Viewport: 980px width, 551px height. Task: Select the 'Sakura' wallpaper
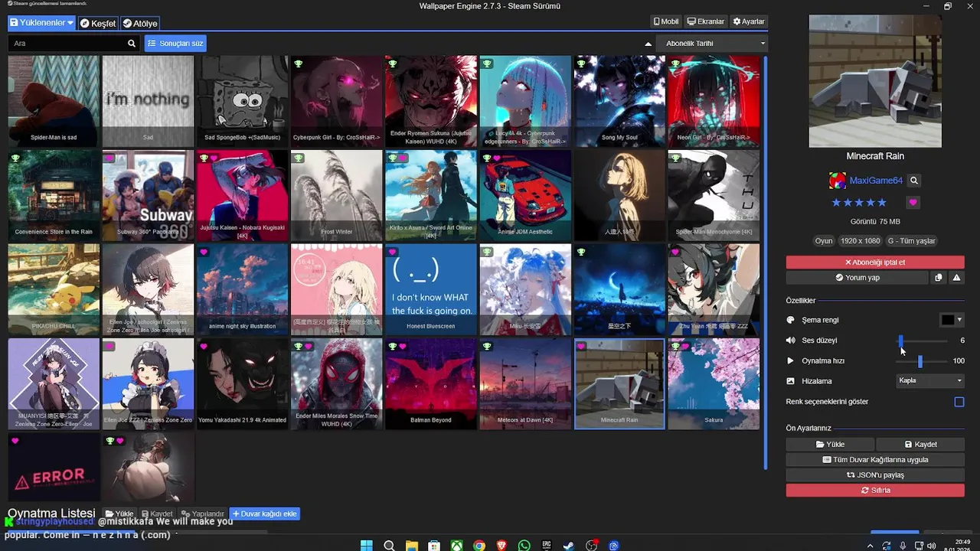[714, 384]
